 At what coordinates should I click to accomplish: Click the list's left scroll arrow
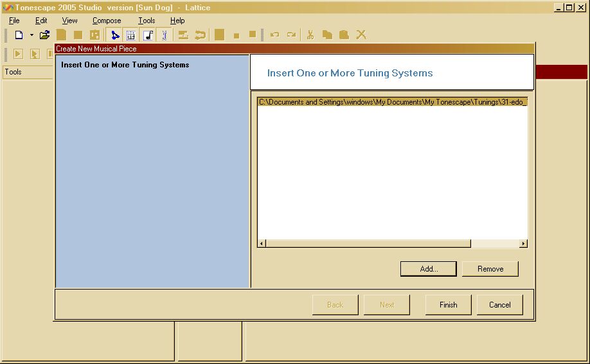pyautogui.click(x=262, y=244)
